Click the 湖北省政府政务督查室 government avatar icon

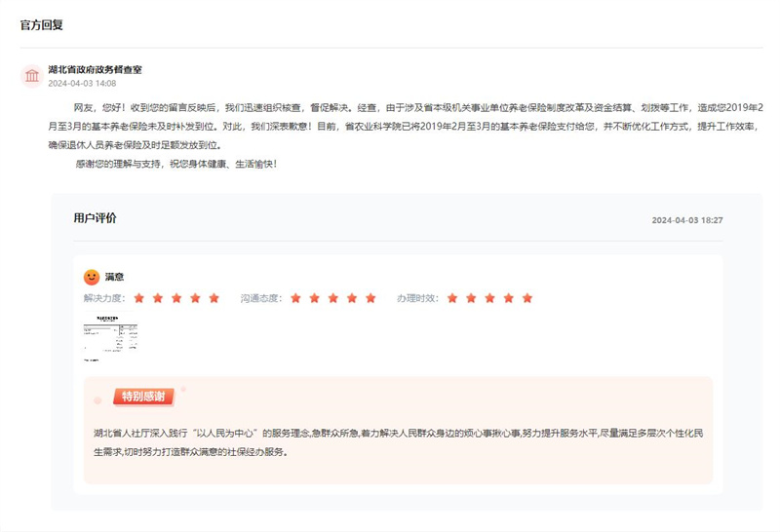coord(32,76)
